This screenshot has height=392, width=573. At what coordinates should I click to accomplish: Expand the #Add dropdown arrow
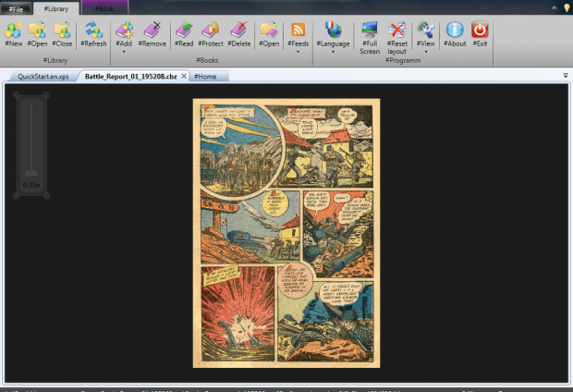pyautogui.click(x=124, y=52)
